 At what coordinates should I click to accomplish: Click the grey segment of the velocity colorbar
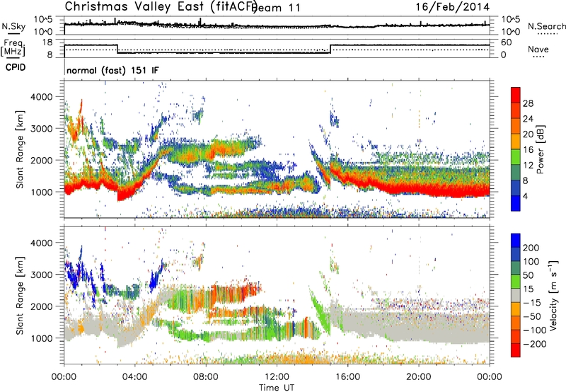[516, 295]
